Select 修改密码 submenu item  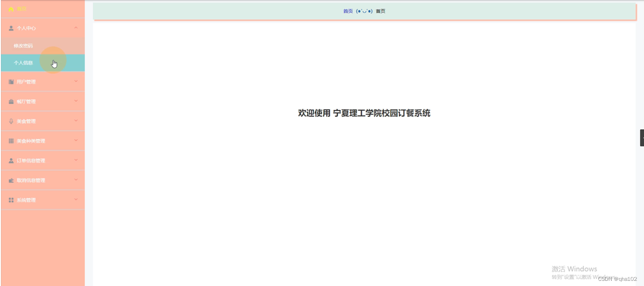(x=43, y=46)
